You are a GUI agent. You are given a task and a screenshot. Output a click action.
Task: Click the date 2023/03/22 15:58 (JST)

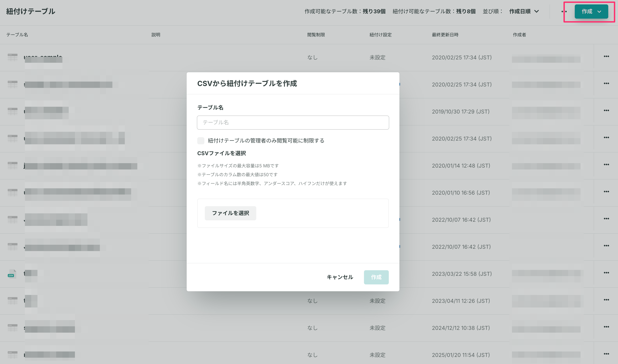[462, 274]
